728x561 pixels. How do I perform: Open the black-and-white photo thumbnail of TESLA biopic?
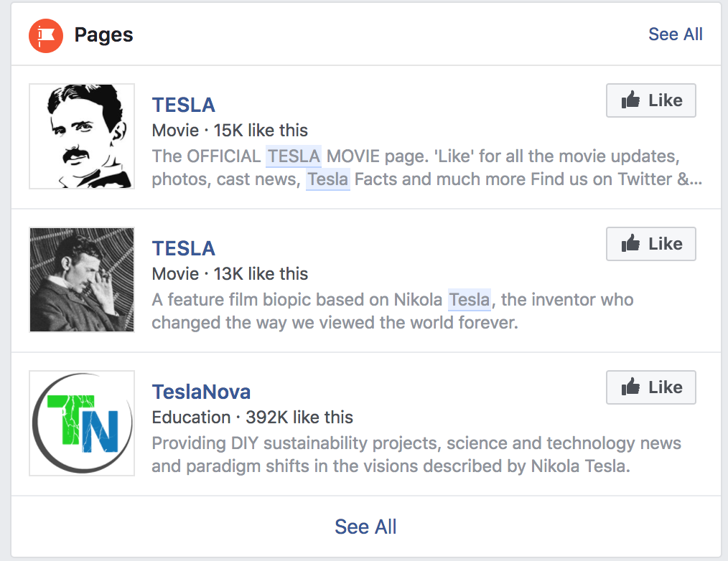pyautogui.click(x=82, y=280)
